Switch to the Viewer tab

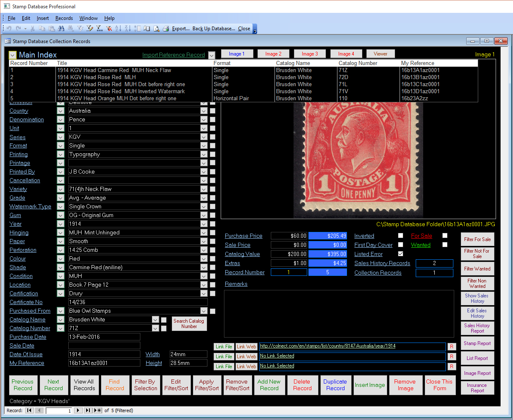point(381,54)
